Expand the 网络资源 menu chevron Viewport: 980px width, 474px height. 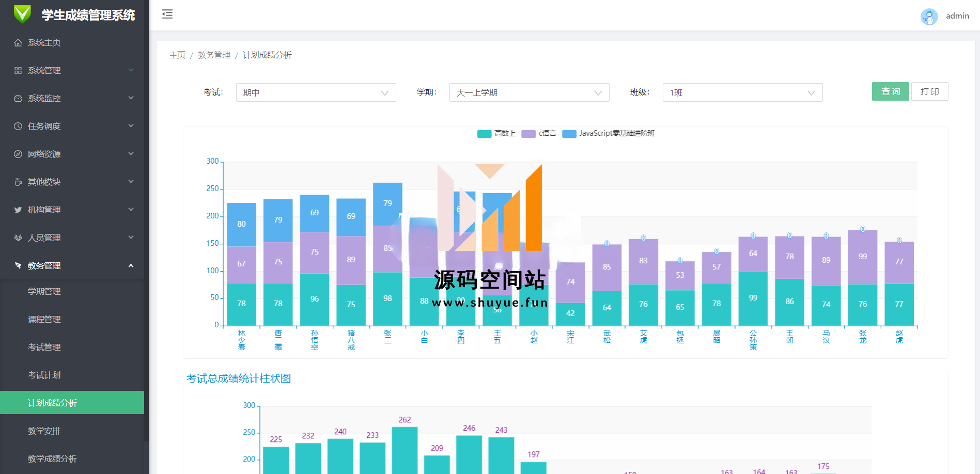(x=131, y=154)
